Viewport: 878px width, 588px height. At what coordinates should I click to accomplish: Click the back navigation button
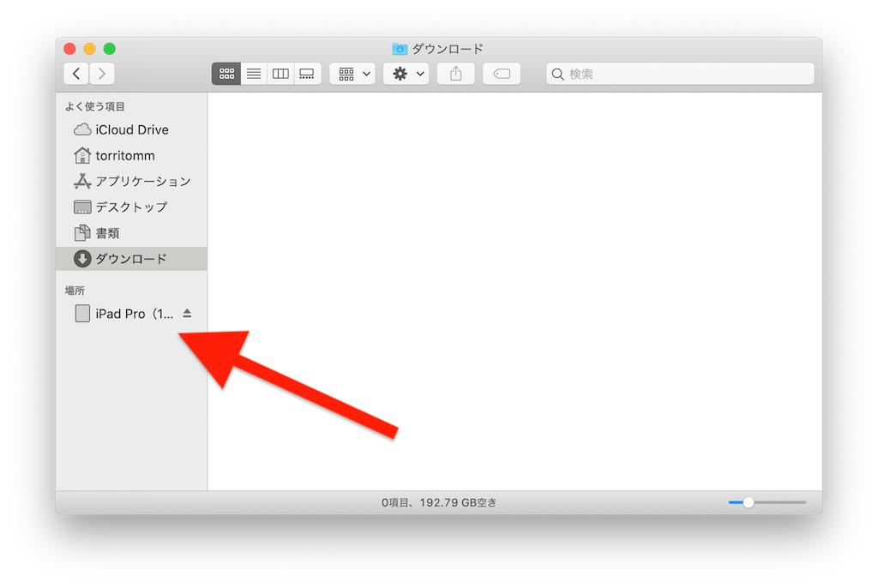coord(75,73)
